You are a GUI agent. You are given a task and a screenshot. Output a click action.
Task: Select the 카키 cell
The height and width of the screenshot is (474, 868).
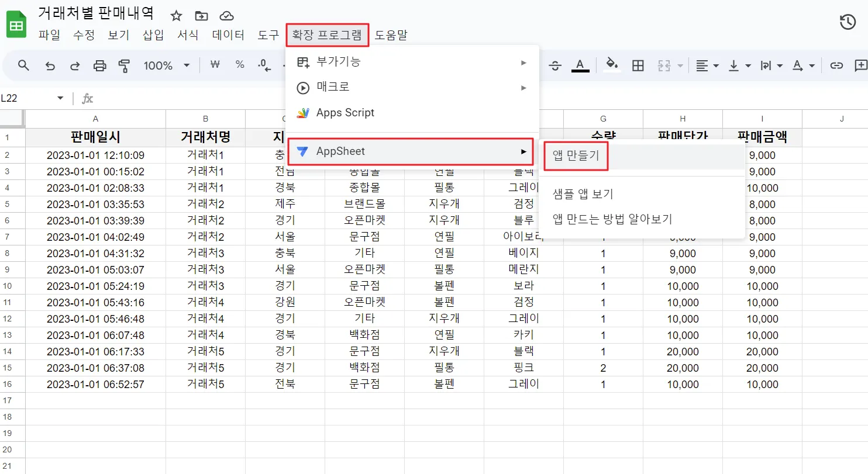click(x=523, y=335)
